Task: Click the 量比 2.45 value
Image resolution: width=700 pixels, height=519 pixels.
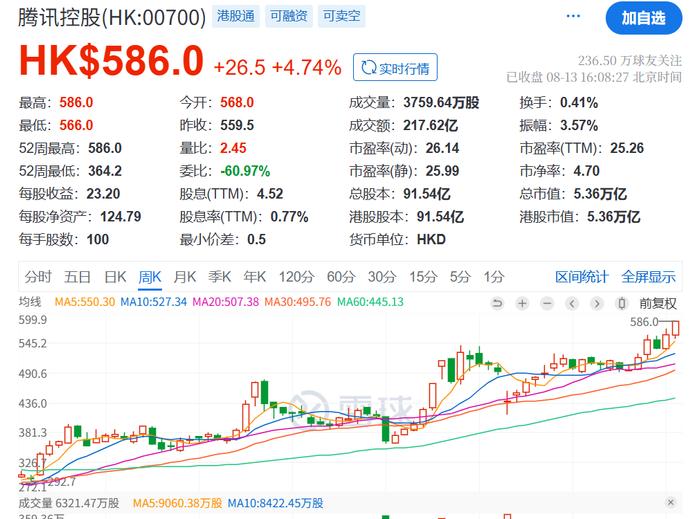Action: tap(233, 148)
